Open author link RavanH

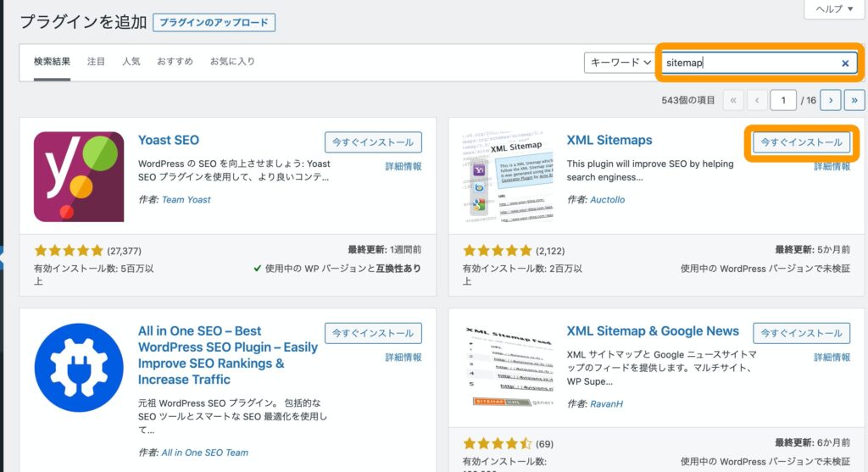pyautogui.click(x=606, y=404)
